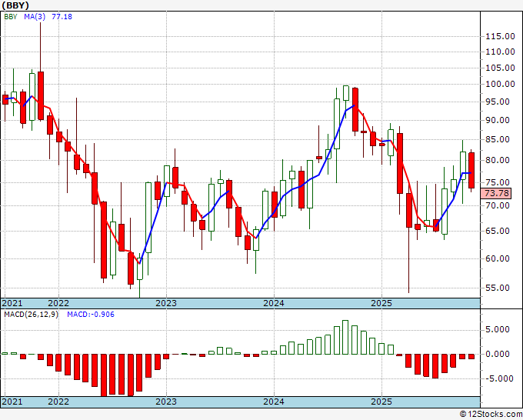Click 2025 on the price chart timeline

pos(381,303)
